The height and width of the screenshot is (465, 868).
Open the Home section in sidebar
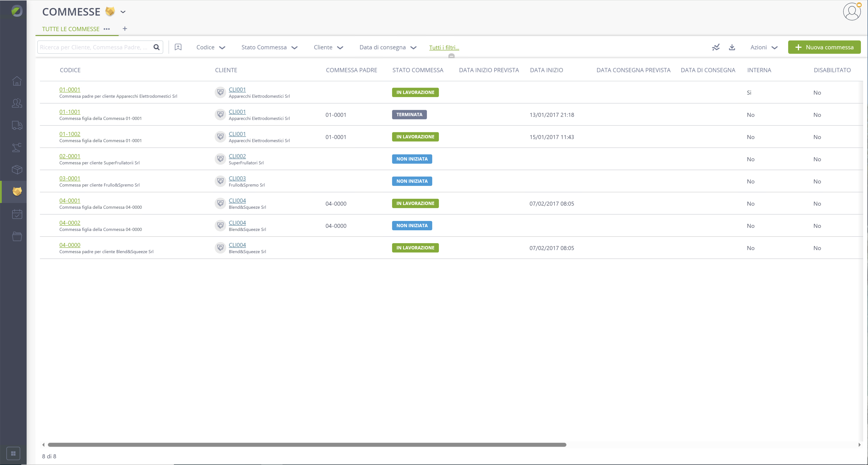17,81
